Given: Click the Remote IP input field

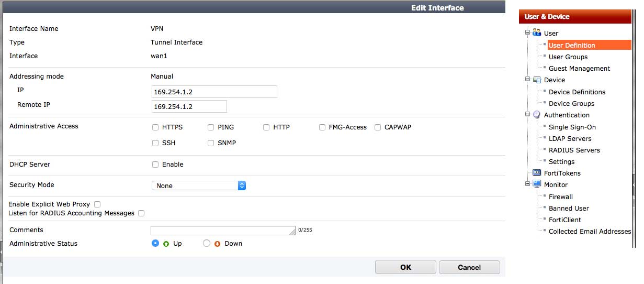Looking at the screenshot, I should [189, 107].
